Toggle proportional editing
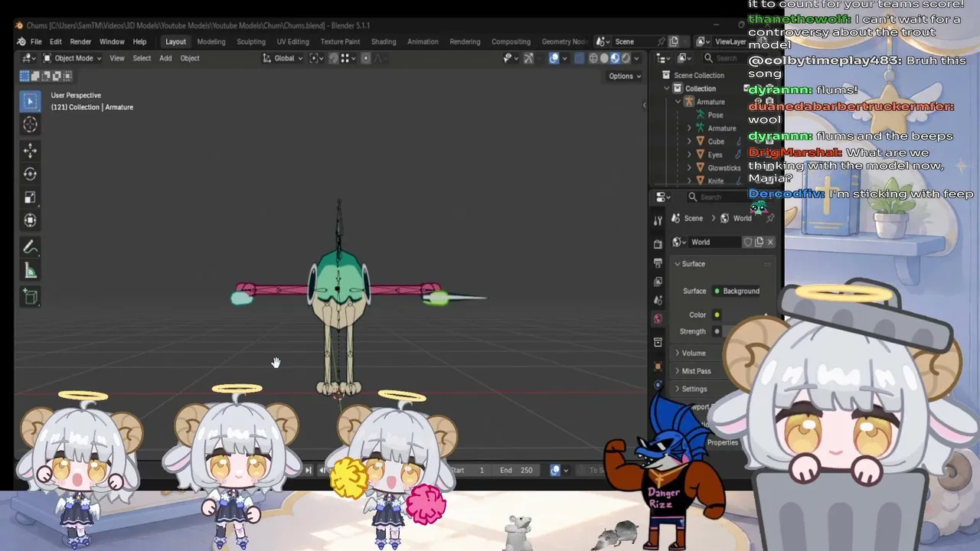980x551 pixels. pyautogui.click(x=365, y=58)
